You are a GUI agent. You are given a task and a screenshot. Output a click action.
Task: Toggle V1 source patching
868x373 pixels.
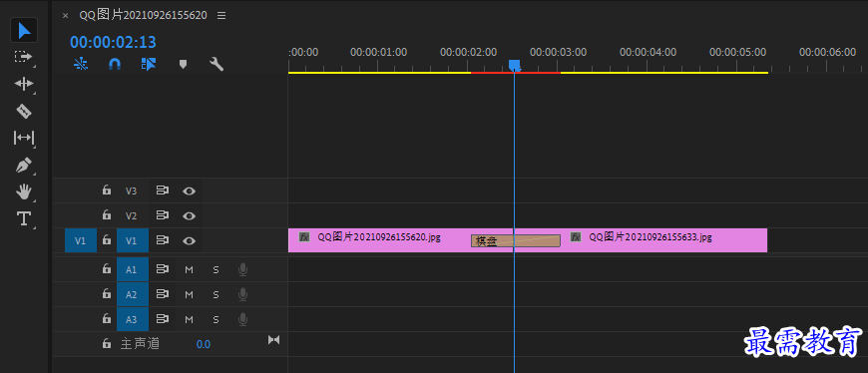click(81, 240)
